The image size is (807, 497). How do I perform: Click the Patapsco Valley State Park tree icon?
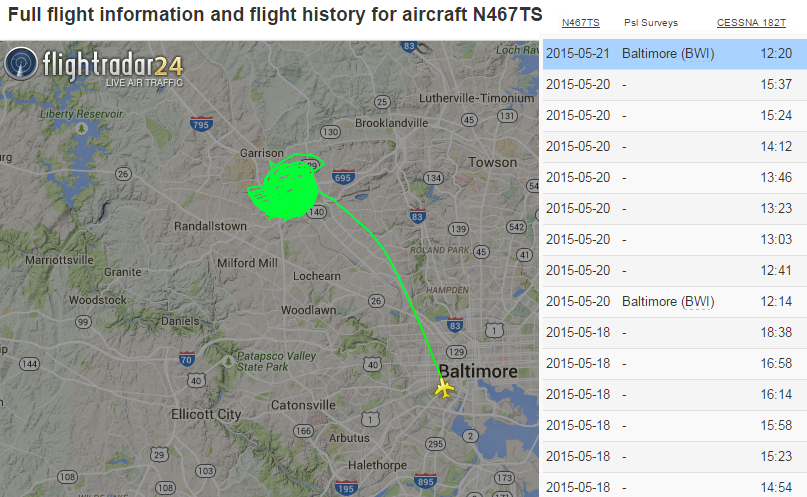pos(228,361)
